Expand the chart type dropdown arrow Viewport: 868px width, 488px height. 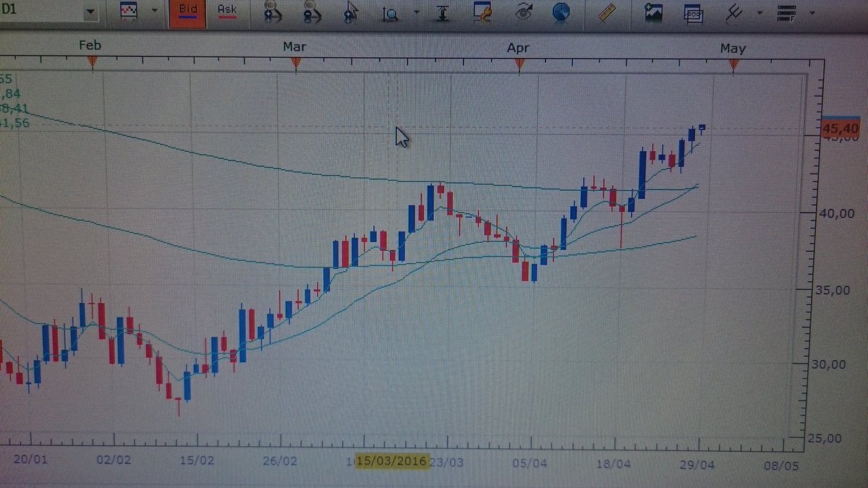point(155,12)
